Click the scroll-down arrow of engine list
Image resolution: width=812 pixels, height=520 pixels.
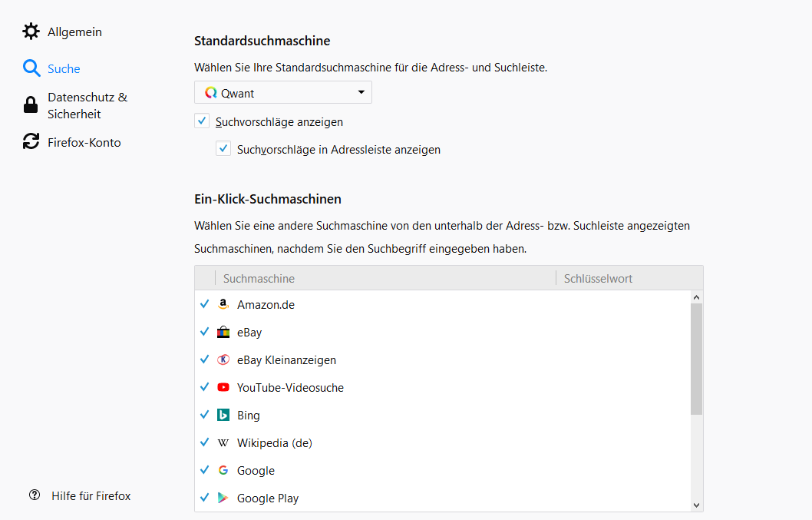click(x=696, y=505)
